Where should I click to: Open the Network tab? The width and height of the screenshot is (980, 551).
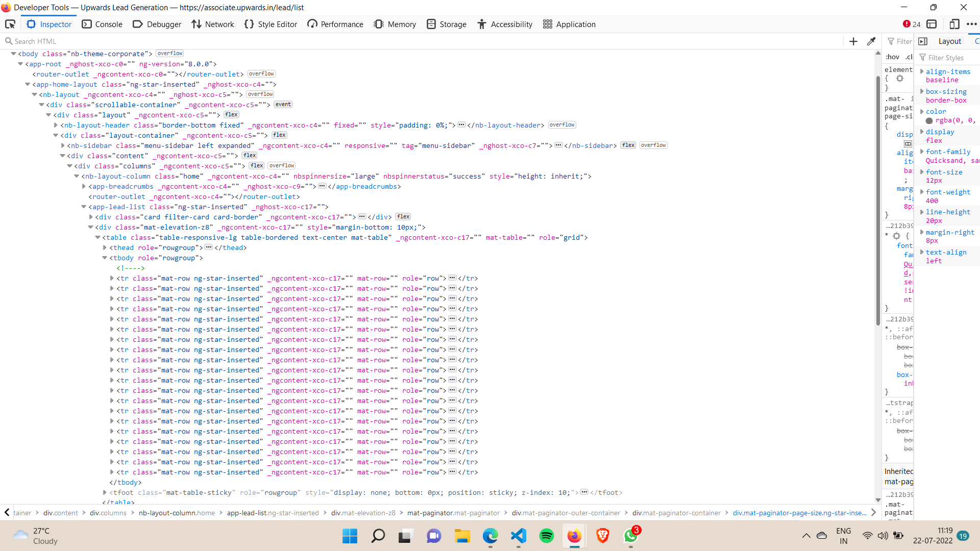pyautogui.click(x=212, y=24)
